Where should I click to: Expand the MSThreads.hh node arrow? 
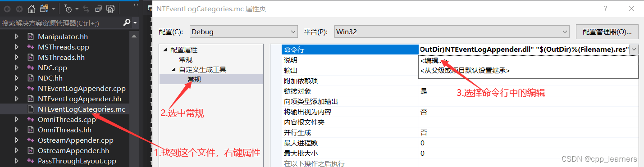[x=17, y=57]
